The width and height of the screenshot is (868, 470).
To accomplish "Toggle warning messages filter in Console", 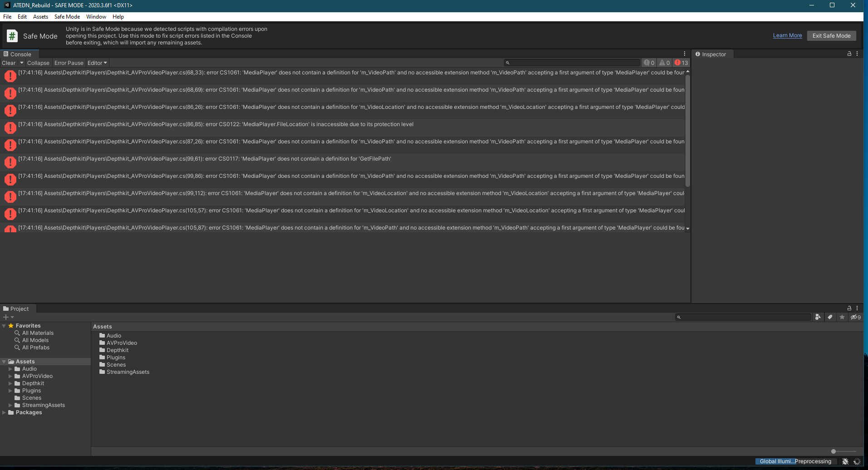I will pos(665,63).
